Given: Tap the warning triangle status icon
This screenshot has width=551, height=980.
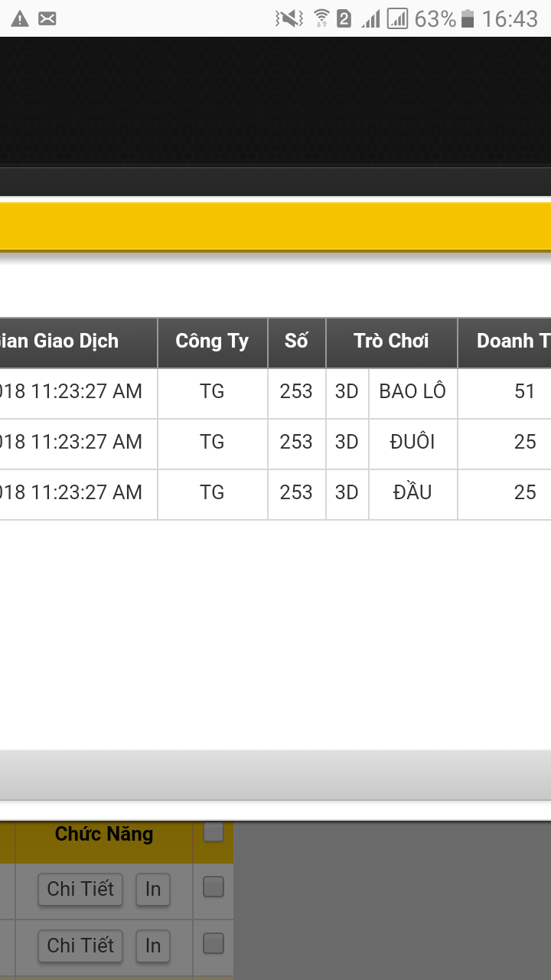Looking at the screenshot, I should [x=20, y=19].
